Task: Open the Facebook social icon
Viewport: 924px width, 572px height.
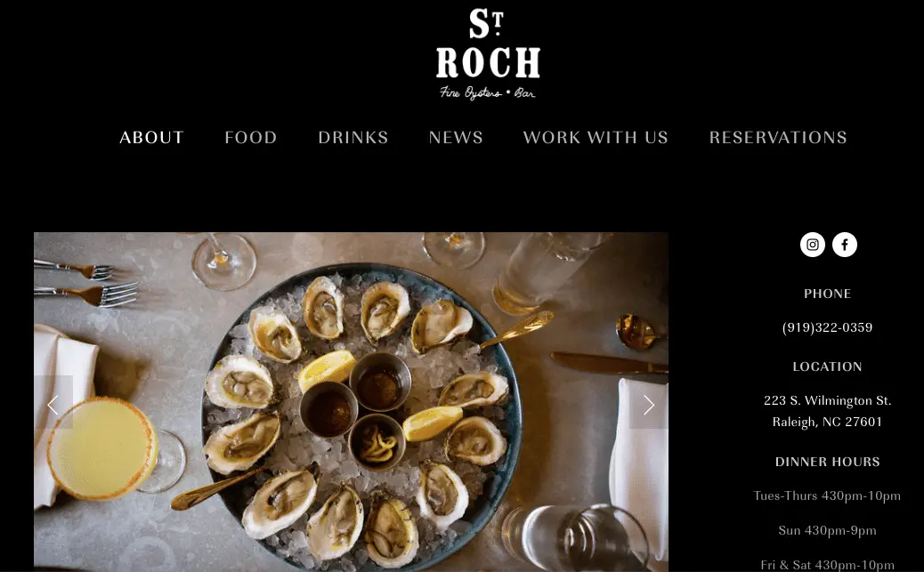Action: [845, 245]
